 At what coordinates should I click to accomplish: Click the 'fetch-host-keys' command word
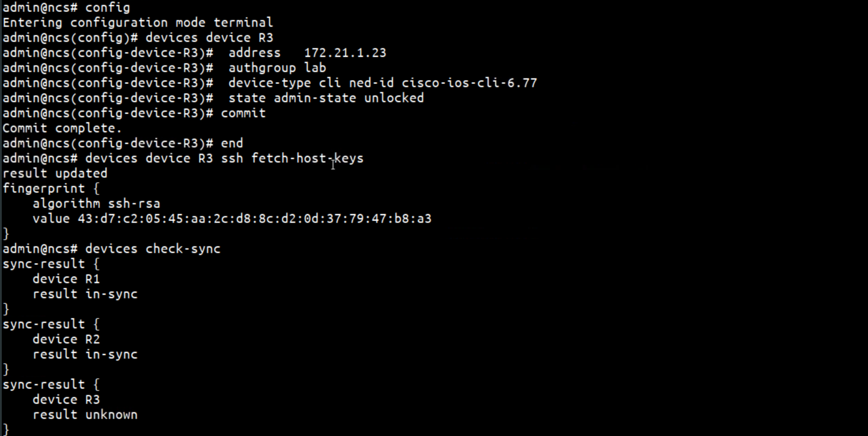[x=308, y=159]
